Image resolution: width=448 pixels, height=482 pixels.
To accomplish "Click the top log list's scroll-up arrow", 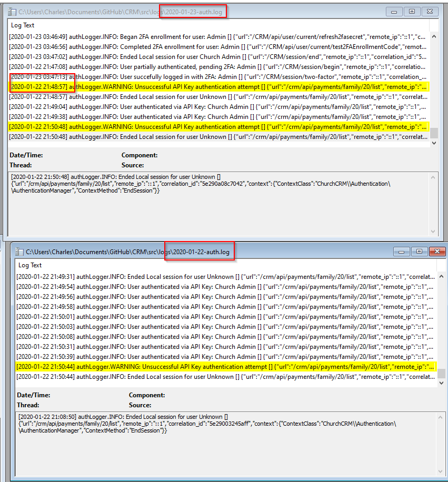I will click(x=434, y=37).
